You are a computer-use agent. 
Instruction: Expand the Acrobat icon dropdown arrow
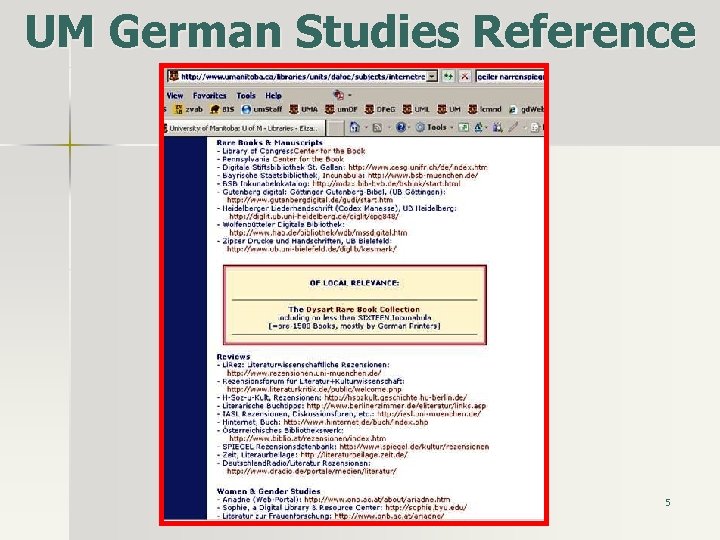[349, 96]
